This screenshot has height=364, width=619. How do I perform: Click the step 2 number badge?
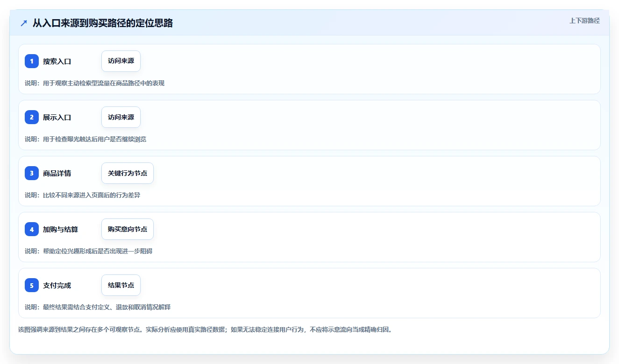(32, 117)
